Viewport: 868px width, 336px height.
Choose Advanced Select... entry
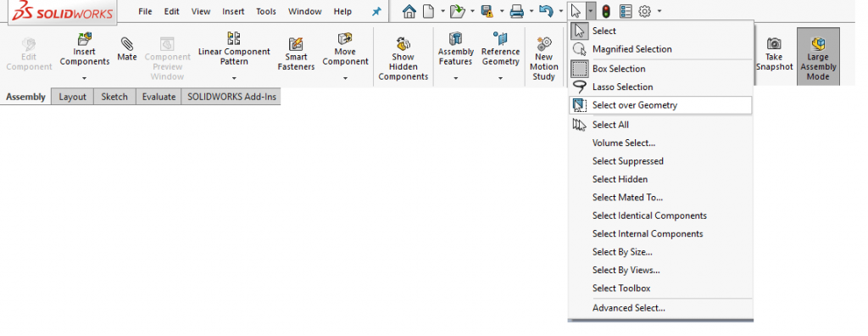[661, 308]
